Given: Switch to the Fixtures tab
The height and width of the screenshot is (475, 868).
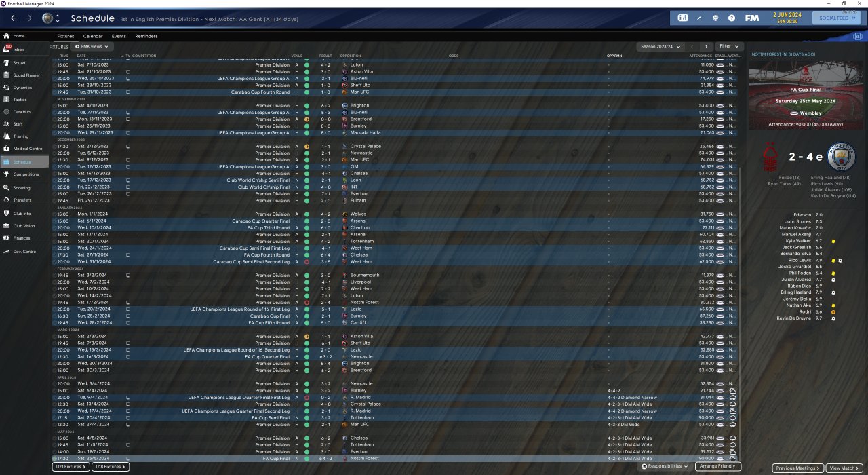Looking at the screenshot, I should tap(66, 36).
